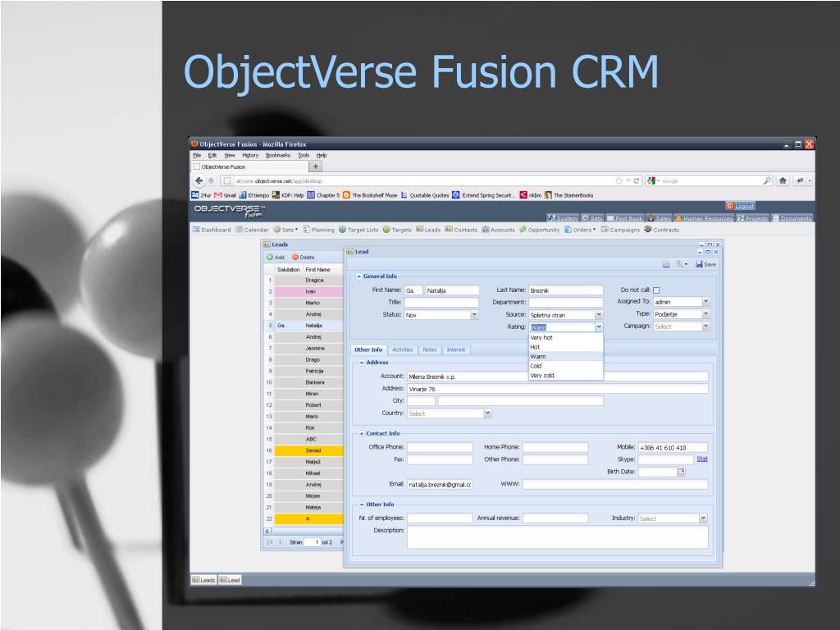The height and width of the screenshot is (630, 840).
Task: Open Firefox History menu
Action: click(x=250, y=155)
